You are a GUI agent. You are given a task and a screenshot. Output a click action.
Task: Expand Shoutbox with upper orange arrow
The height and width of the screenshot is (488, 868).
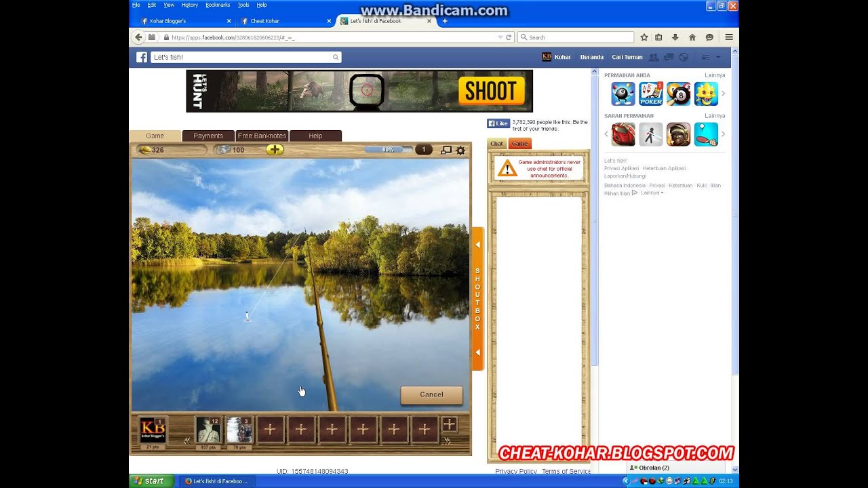pyautogui.click(x=477, y=245)
